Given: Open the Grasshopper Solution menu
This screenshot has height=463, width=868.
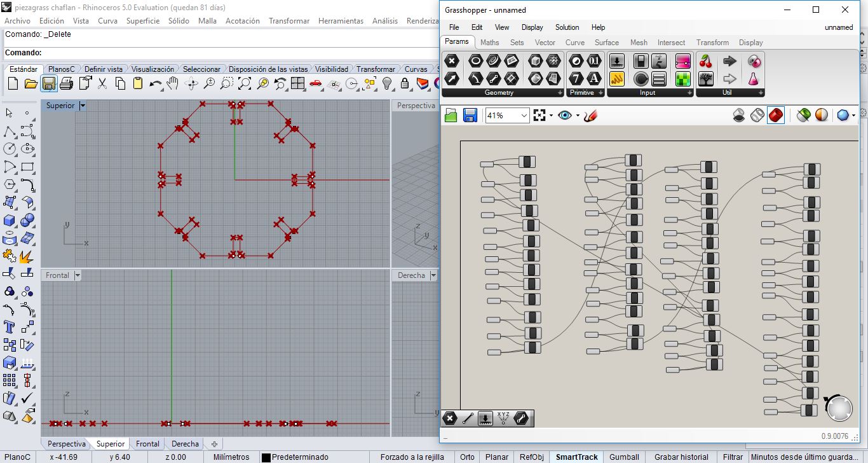Looking at the screenshot, I should tap(567, 27).
